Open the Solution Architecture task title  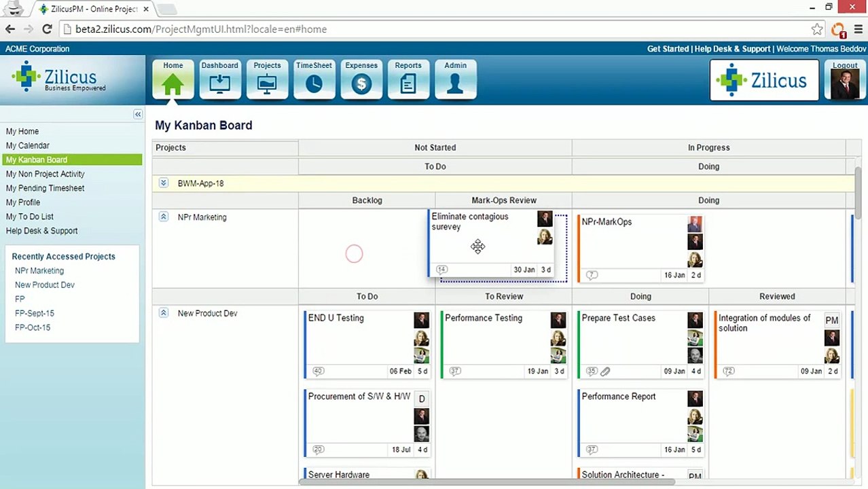pos(623,475)
